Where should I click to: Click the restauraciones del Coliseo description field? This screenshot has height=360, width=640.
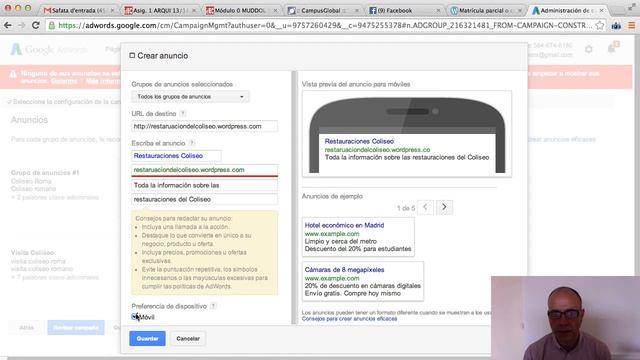[x=204, y=200]
